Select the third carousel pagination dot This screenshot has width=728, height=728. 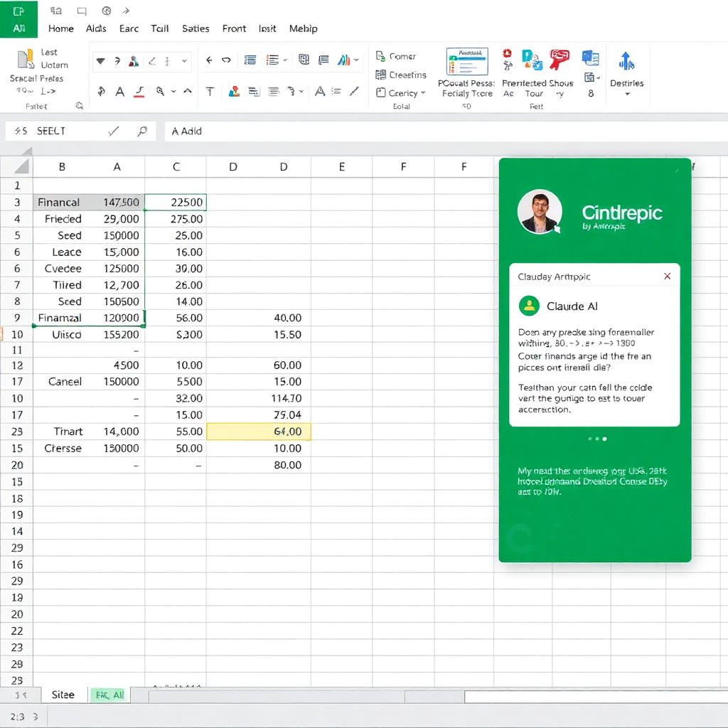point(605,439)
